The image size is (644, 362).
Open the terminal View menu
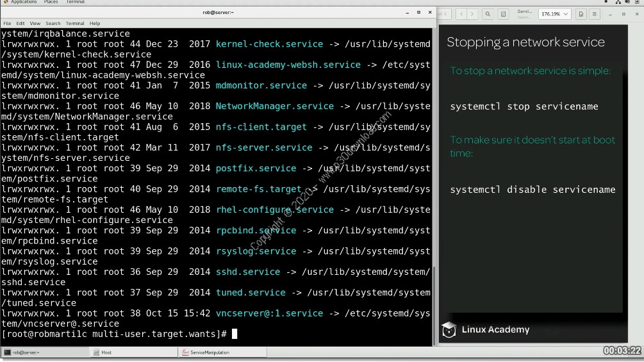coord(35,23)
